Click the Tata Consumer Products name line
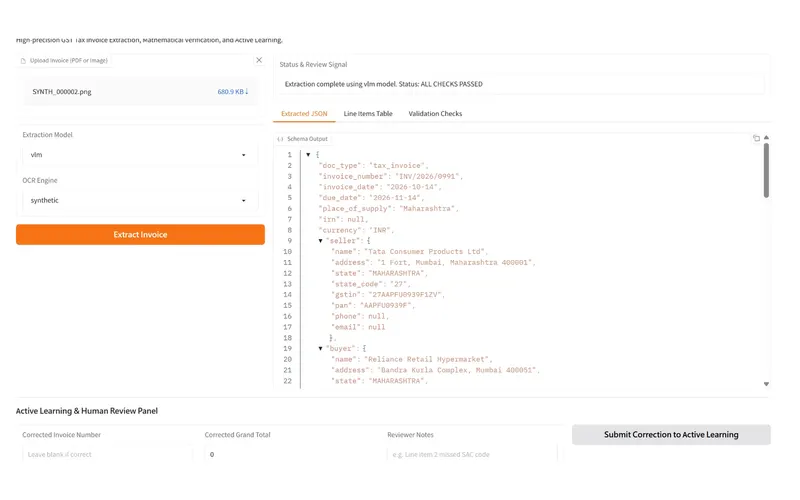This screenshot has width=800, height=500. pos(409,252)
